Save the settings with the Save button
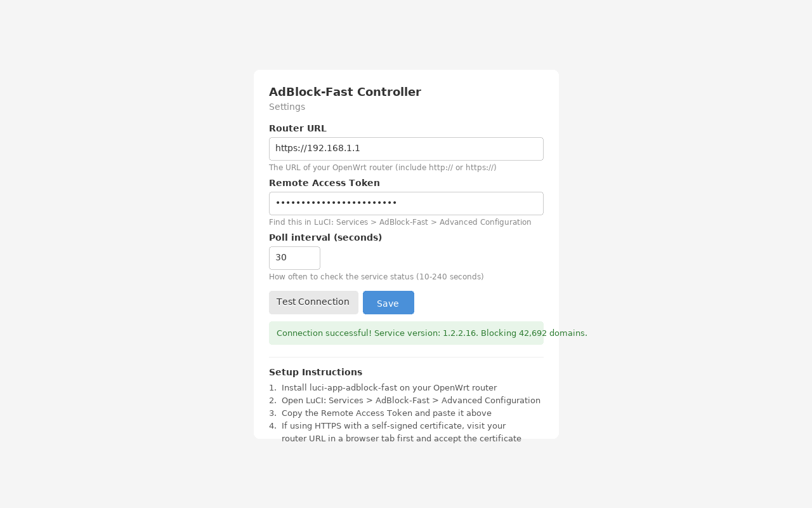Viewport: 812px width, 508px height. click(x=388, y=303)
